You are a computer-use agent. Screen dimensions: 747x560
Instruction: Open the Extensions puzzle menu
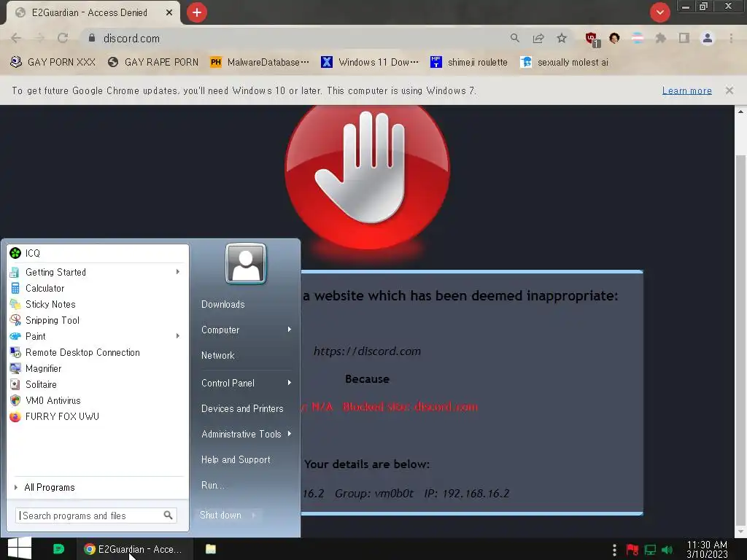point(661,38)
